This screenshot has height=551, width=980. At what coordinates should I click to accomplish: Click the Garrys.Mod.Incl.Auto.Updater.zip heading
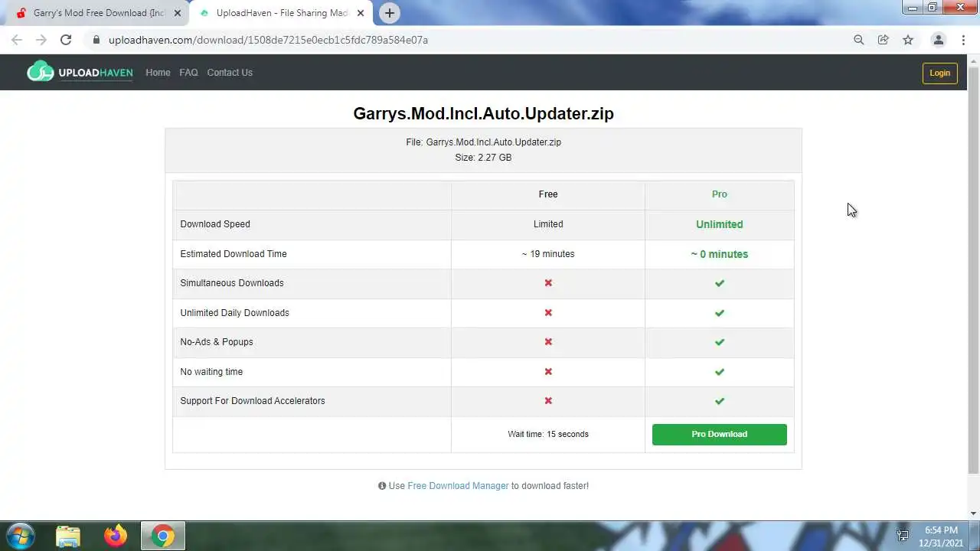pos(483,113)
